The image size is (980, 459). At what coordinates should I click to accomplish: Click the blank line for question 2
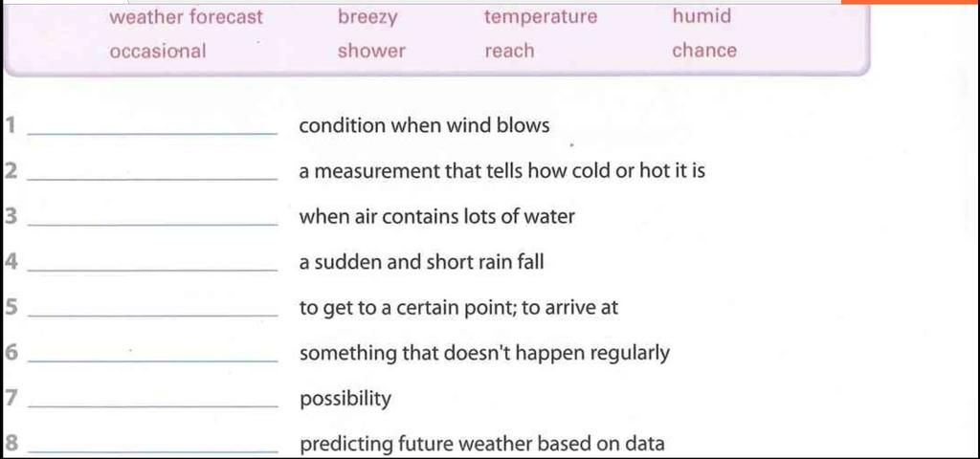coord(153,179)
